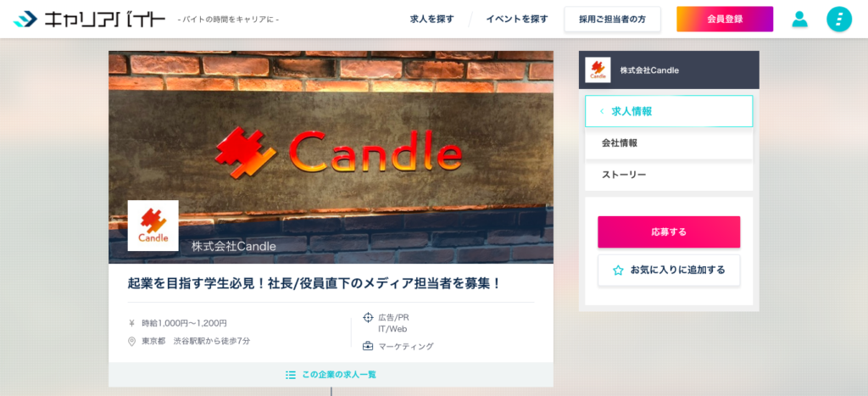Select 会社情報 in sidebar
The width and height of the screenshot is (868, 396).
point(669,143)
